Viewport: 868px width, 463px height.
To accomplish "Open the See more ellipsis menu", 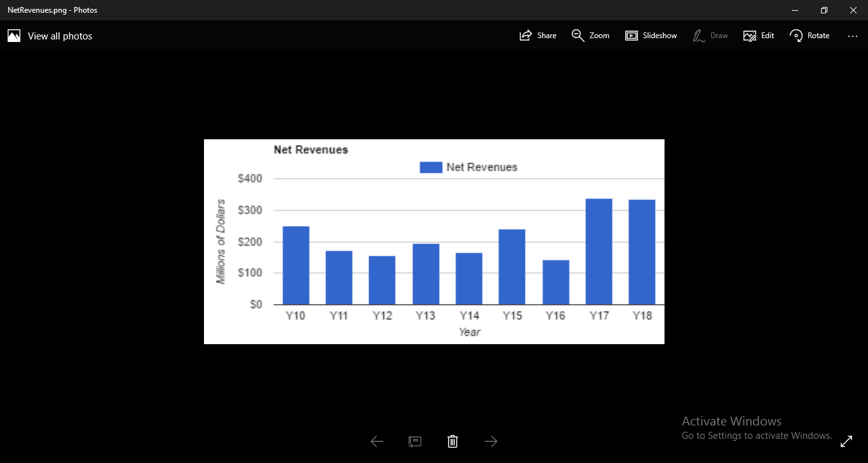I will 852,36.
